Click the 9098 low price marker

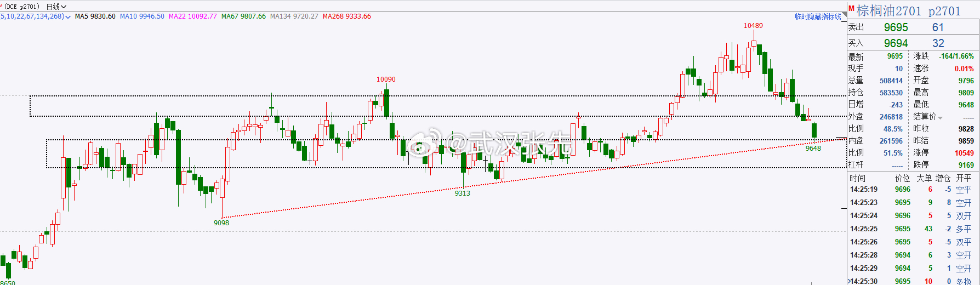click(221, 223)
